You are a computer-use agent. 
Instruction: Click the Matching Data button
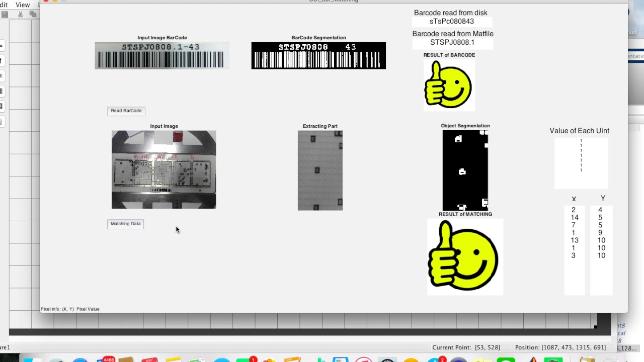point(126,224)
